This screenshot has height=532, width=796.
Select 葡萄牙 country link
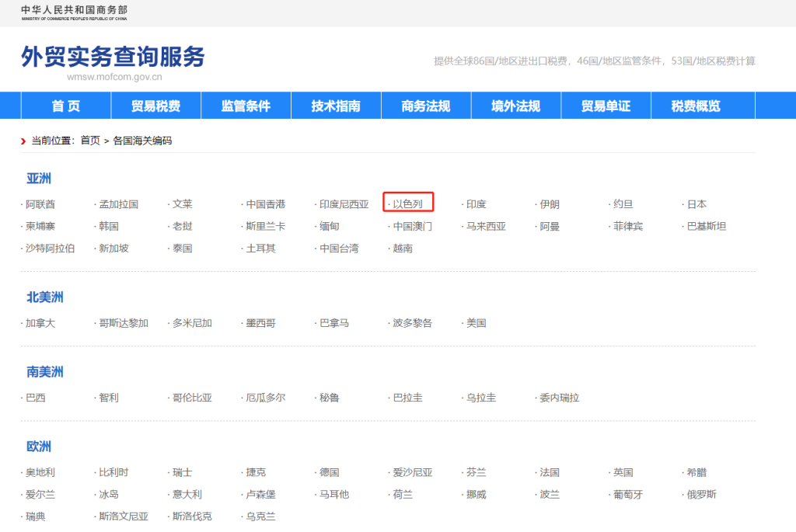coord(628,494)
